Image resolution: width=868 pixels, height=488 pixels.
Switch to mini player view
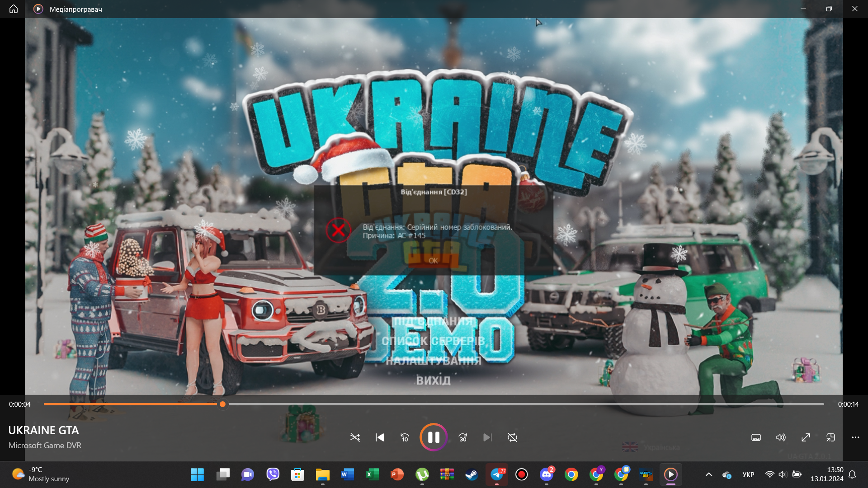click(830, 437)
